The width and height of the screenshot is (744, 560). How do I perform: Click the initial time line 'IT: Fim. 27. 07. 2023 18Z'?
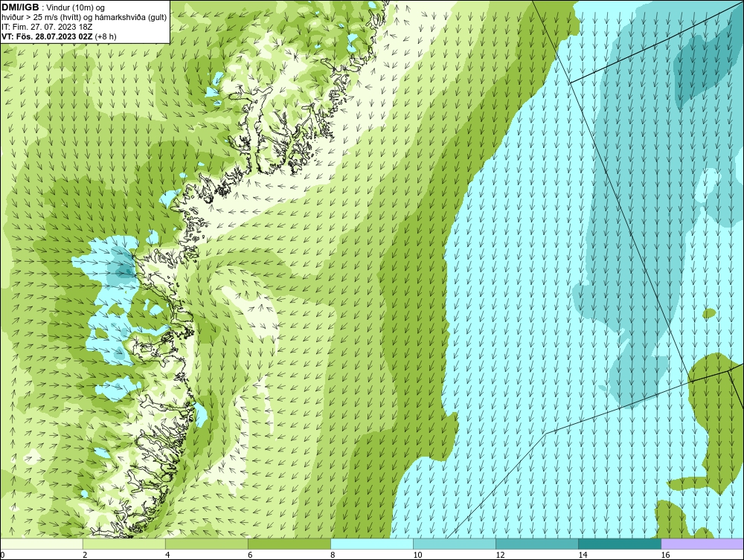(x=47, y=27)
